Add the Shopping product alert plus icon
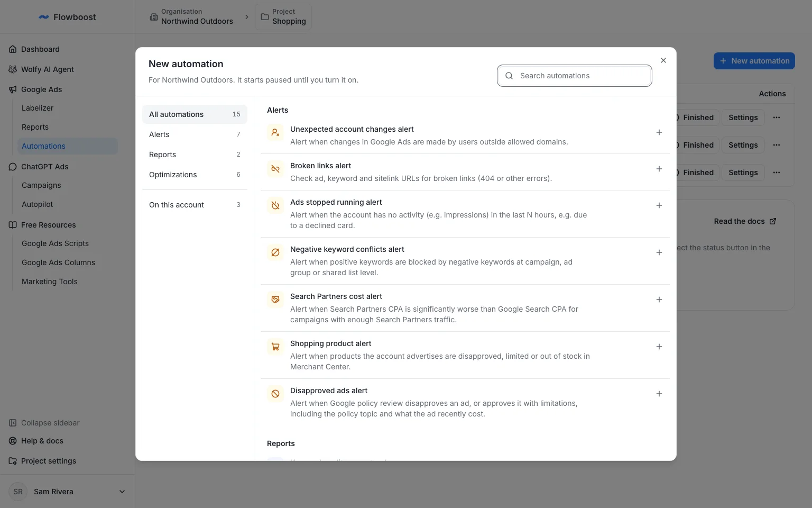 [x=659, y=347]
